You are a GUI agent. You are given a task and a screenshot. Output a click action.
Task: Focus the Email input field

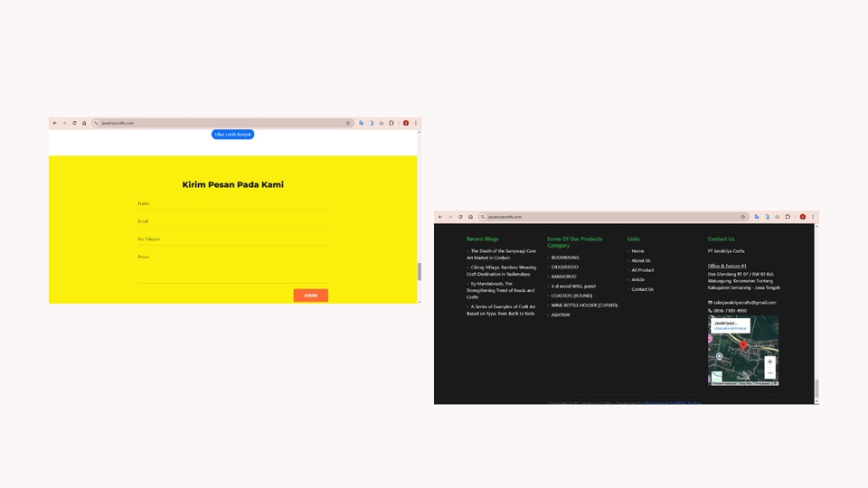click(232, 221)
